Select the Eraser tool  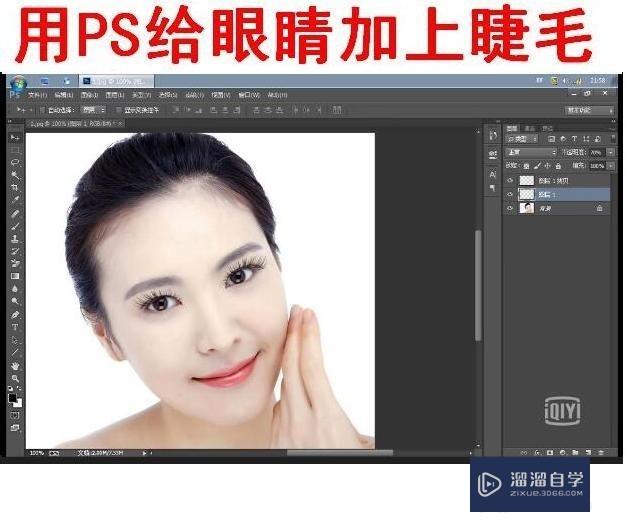click(15, 263)
